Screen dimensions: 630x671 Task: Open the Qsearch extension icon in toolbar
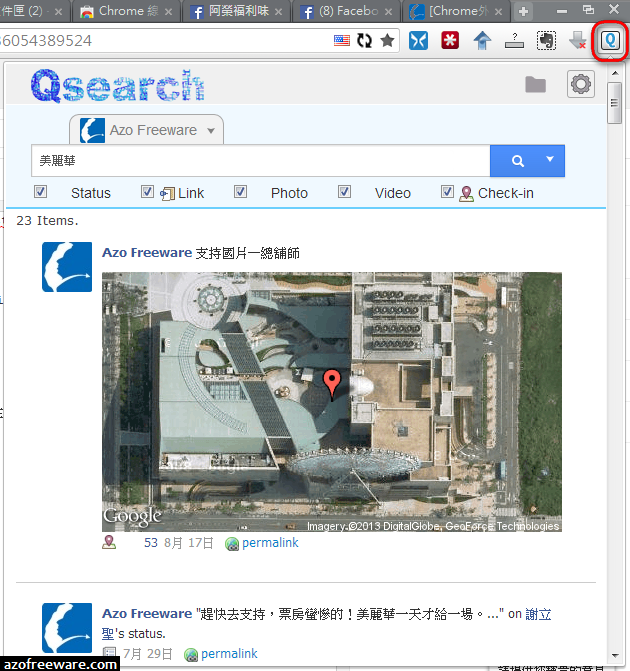[x=610, y=41]
